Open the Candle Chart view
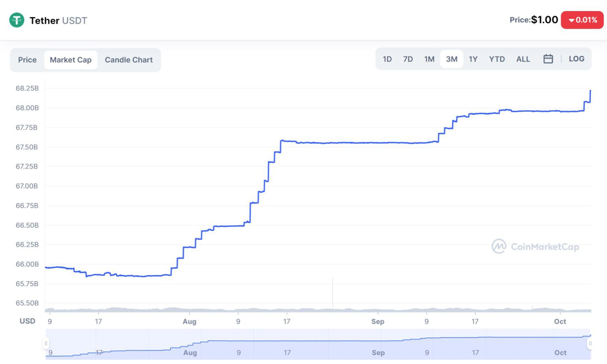 click(128, 60)
